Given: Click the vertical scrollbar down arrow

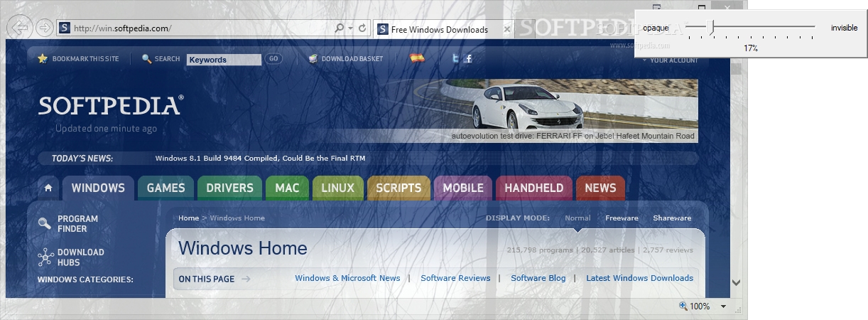Looking at the screenshot, I should (736, 282).
